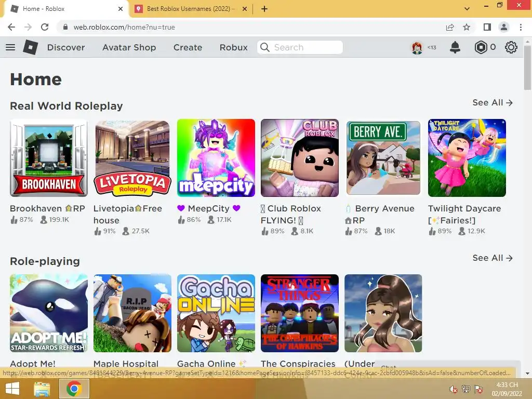Open the Roblox hamburger navigation menu

(10, 47)
